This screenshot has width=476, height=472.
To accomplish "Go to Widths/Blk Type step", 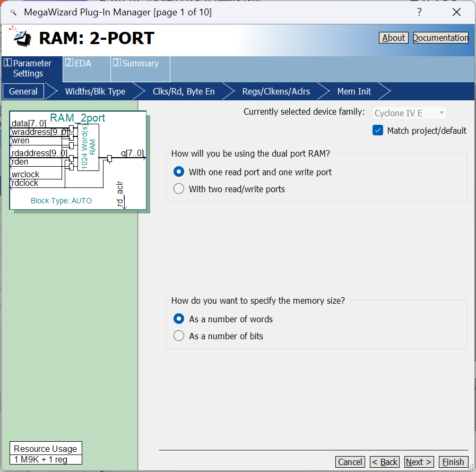I will point(96,91).
